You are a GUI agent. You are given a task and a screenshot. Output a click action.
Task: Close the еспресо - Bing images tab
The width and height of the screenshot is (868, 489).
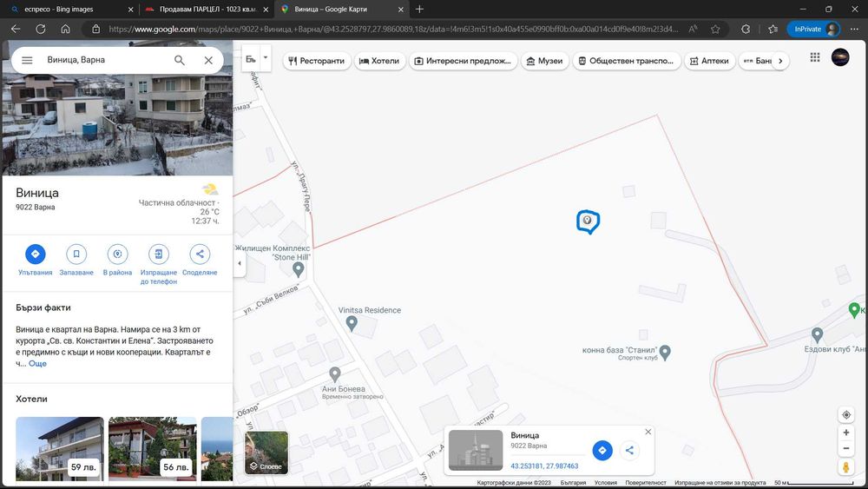point(131,10)
